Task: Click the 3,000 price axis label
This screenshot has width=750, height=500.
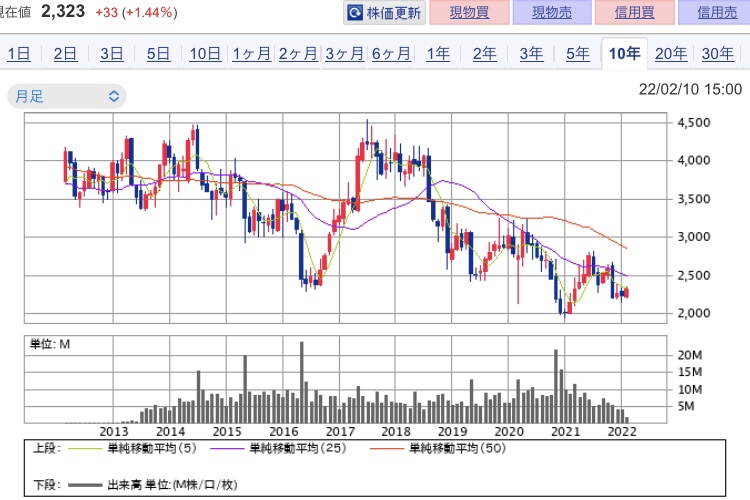Action: tap(694, 237)
